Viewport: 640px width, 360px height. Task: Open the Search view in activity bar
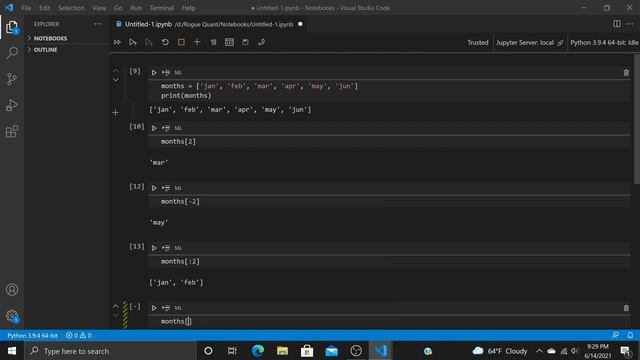12,53
